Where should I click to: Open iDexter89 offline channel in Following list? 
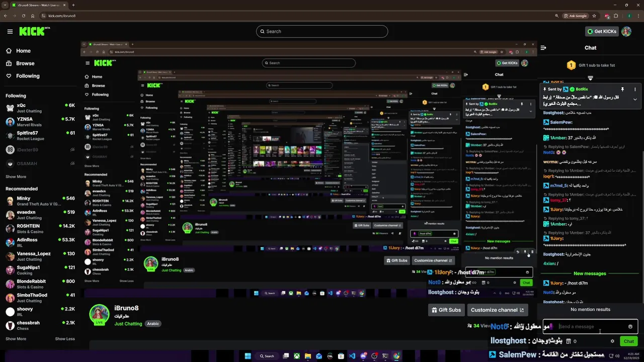(x=40, y=150)
